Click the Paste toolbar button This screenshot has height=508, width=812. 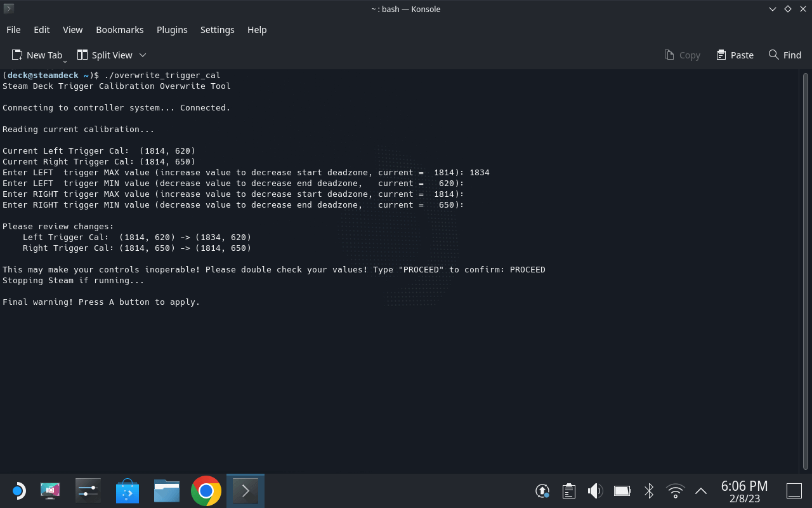tap(735, 55)
